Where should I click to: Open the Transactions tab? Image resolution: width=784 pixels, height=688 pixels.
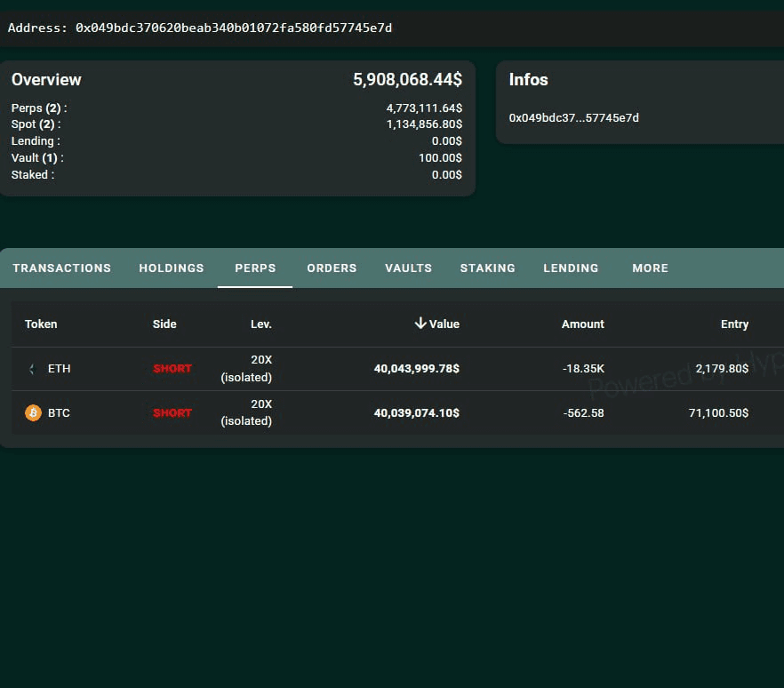(x=61, y=268)
